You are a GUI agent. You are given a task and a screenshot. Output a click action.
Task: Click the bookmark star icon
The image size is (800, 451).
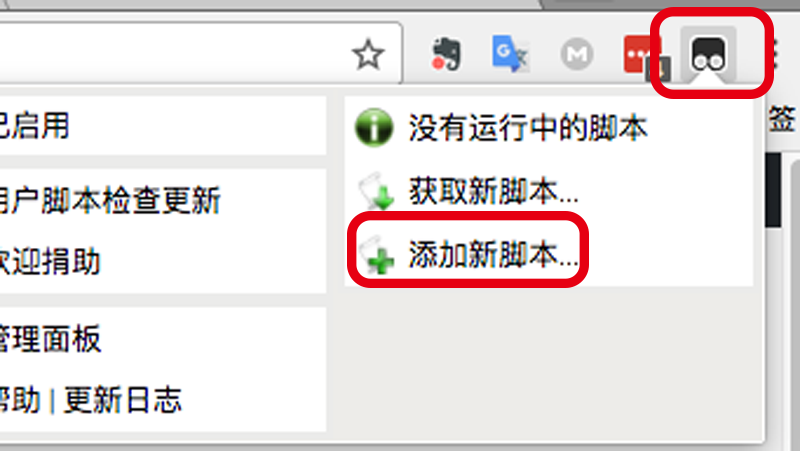(368, 54)
